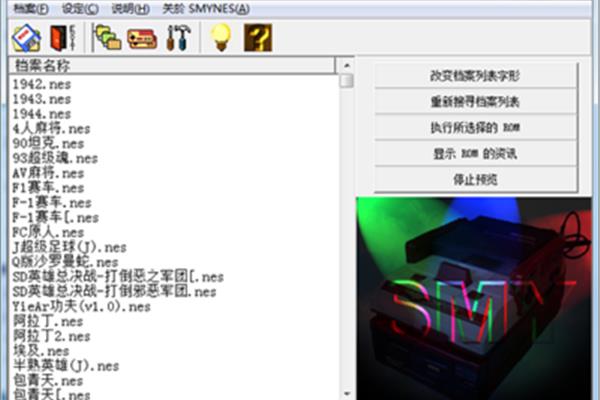Viewport: 600px width, 400px height.
Task: Select 包青天.nes in the list
Action: (x=48, y=381)
